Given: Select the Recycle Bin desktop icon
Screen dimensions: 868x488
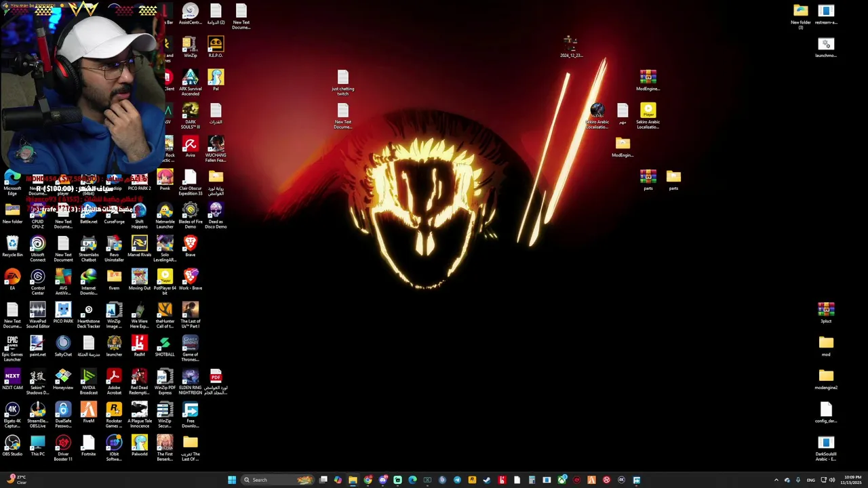Looking at the screenshot, I should click(12, 247).
